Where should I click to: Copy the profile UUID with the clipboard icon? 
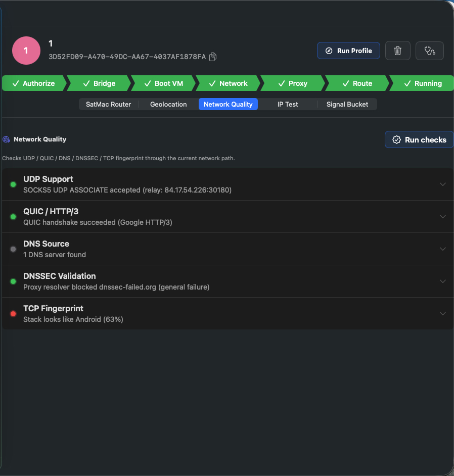point(213,57)
